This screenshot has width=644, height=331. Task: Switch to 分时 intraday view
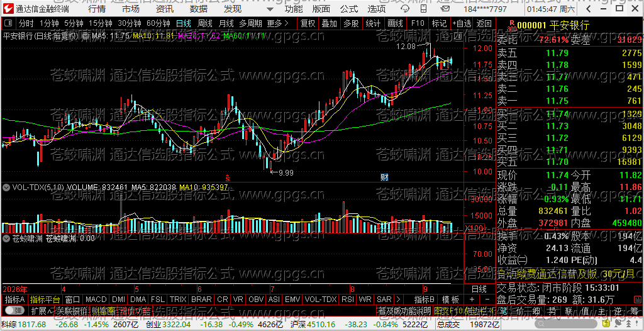point(26,23)
